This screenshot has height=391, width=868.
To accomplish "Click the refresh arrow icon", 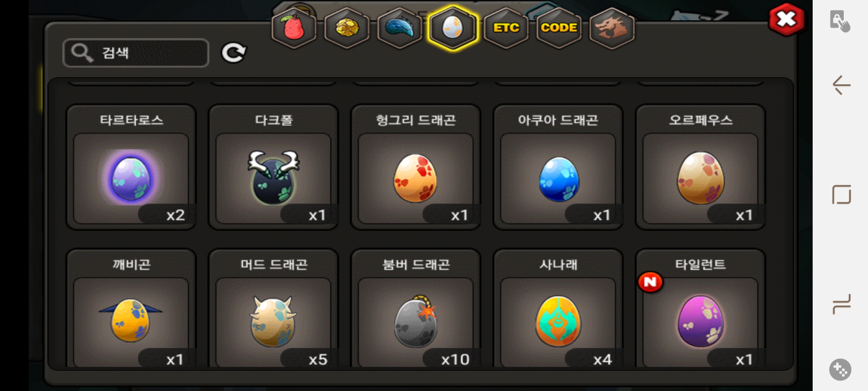I will [234, 53].
